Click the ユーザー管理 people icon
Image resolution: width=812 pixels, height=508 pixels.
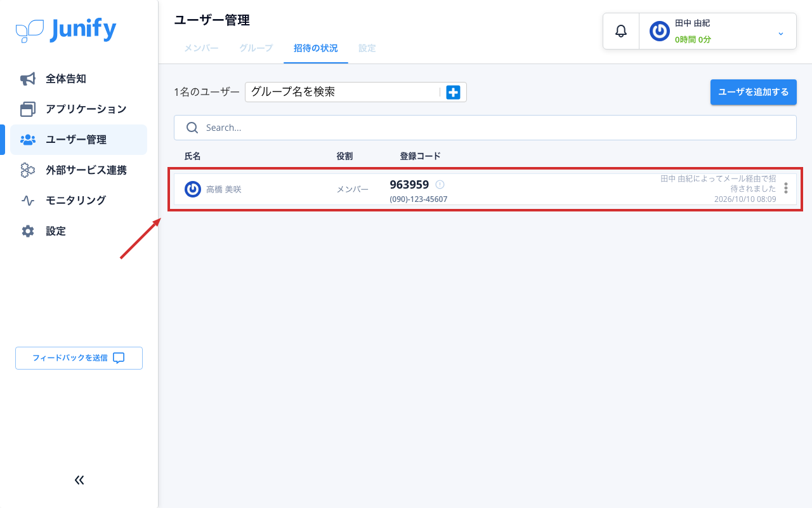point(28,140)
